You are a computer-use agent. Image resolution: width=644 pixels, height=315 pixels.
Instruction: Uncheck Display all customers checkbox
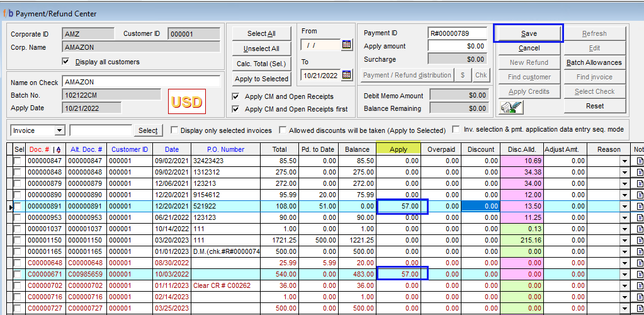tap(66, 62)
